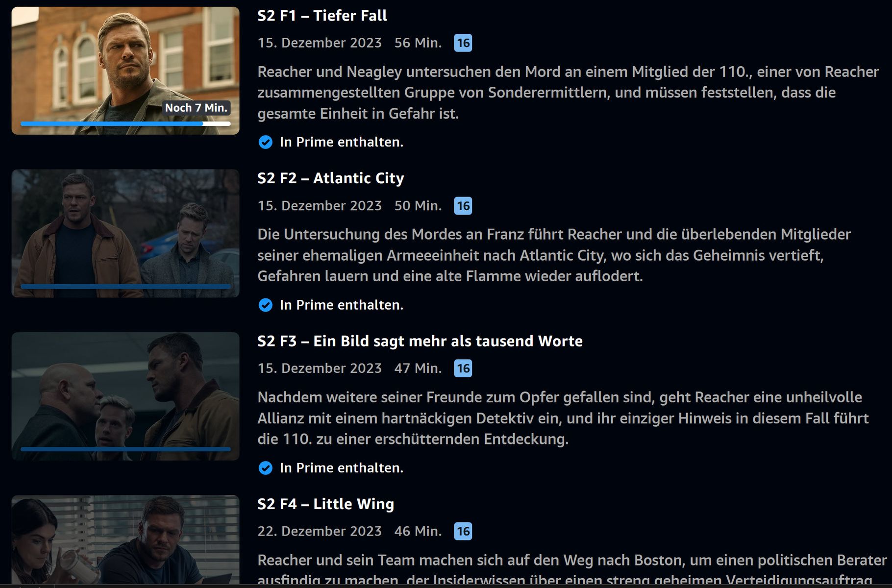Click the watch progress bar on Tiefer Fall
892x588 pixels.
(x=125, y=124)
